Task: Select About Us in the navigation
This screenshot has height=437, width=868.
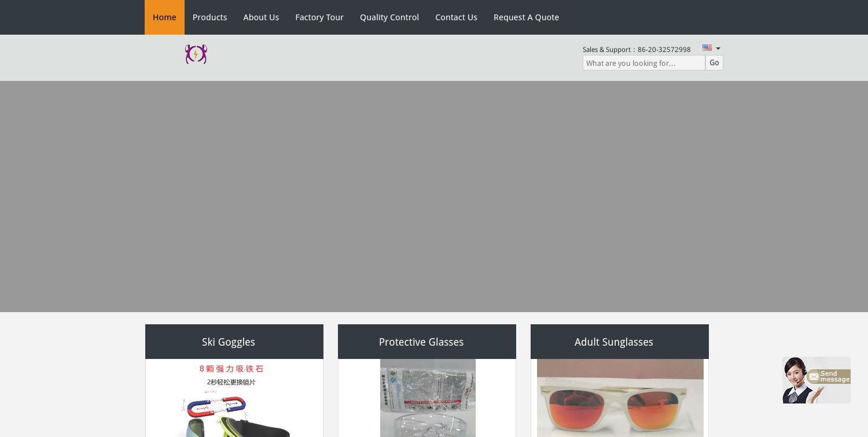Action: (x=261, y=17)
